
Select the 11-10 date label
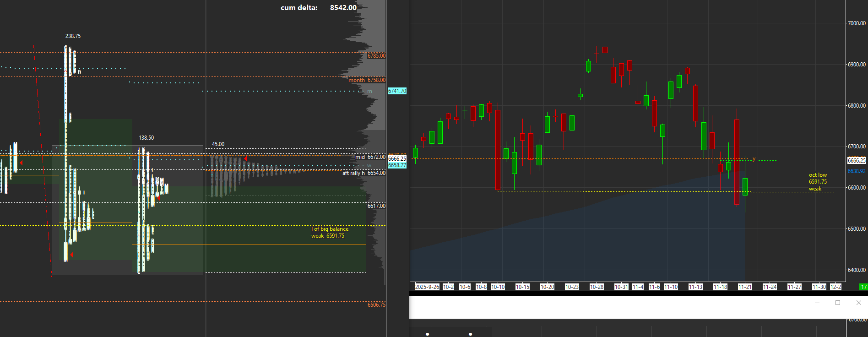click(671, 287)
